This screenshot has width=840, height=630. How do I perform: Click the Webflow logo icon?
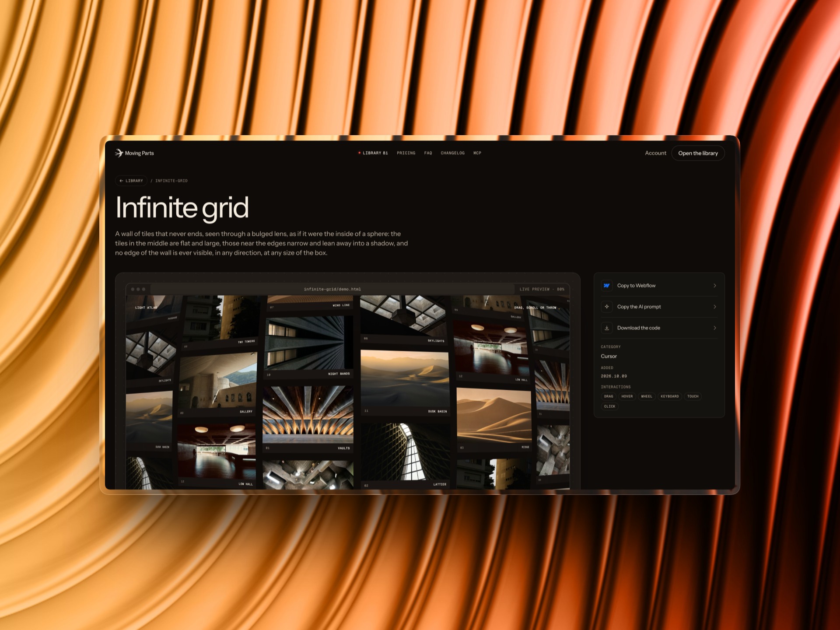click(x=607, y=286)
